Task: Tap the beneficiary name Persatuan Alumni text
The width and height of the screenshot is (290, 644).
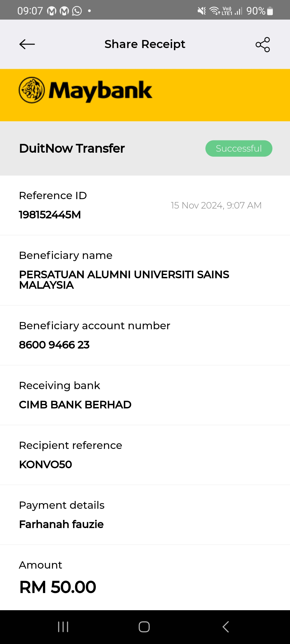Action: (124, 280)
